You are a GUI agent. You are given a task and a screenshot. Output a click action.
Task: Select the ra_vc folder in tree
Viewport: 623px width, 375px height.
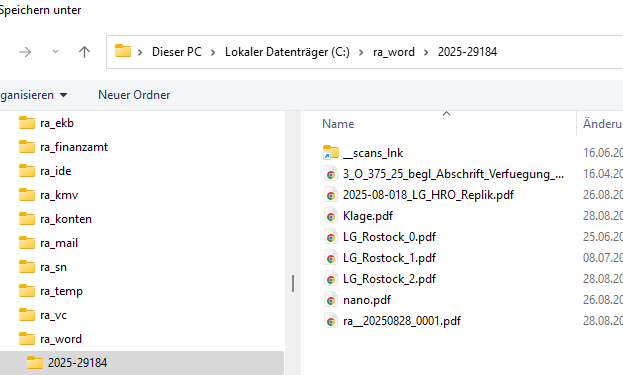pos(53,315)
